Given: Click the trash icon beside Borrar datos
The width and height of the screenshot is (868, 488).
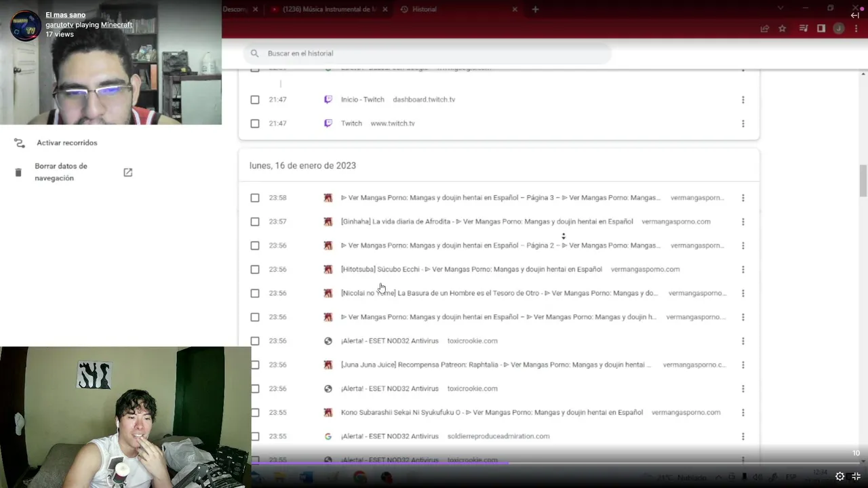Looking at the screenshot, I should pos(18,172).
